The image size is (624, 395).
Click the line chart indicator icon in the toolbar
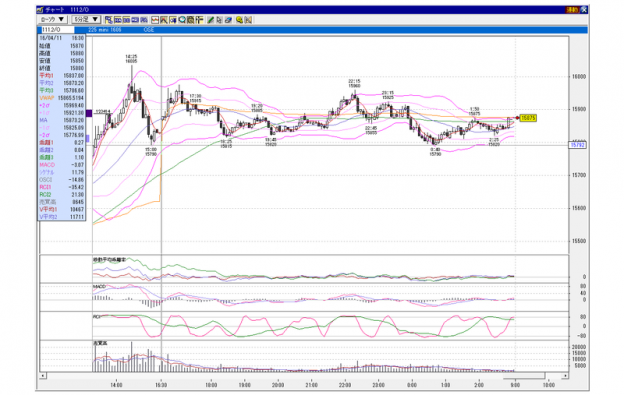tap(155, 20)
